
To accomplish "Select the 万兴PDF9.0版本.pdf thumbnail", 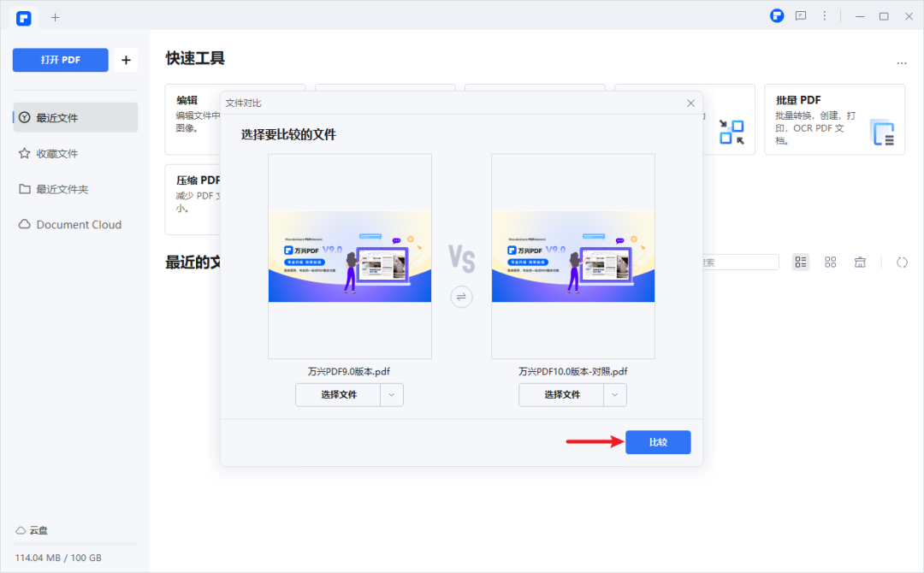I will click(349, 257).
